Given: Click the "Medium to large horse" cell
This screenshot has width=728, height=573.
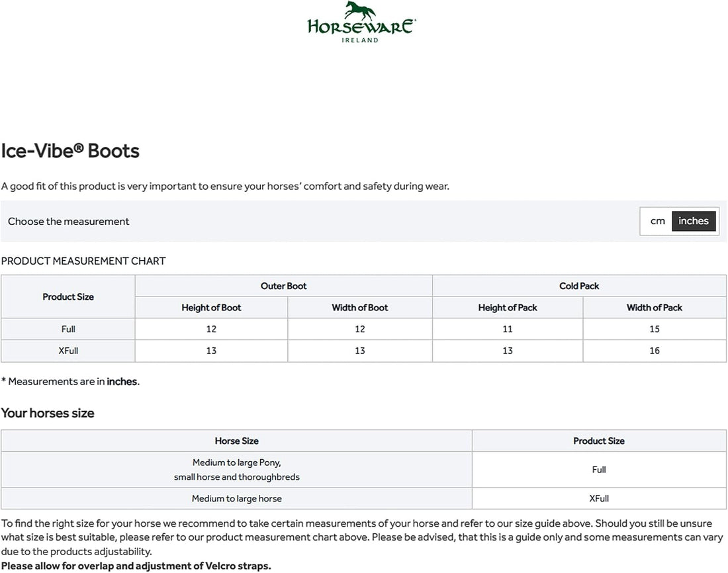Looking at the screenshot, I should point(237,499).
